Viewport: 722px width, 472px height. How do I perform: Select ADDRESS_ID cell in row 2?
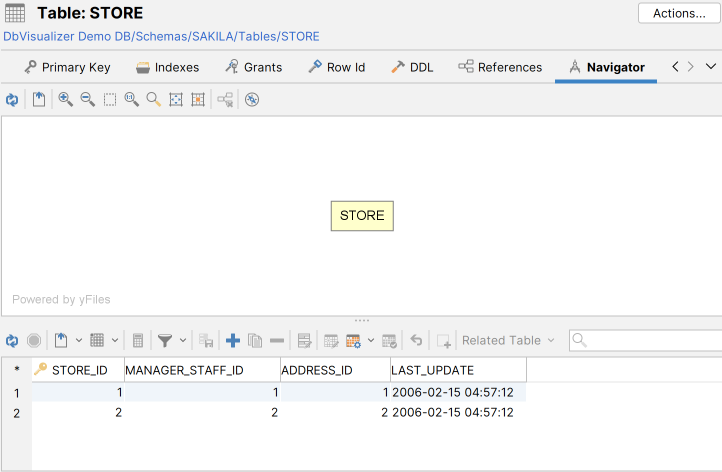[x=335, y=413]
